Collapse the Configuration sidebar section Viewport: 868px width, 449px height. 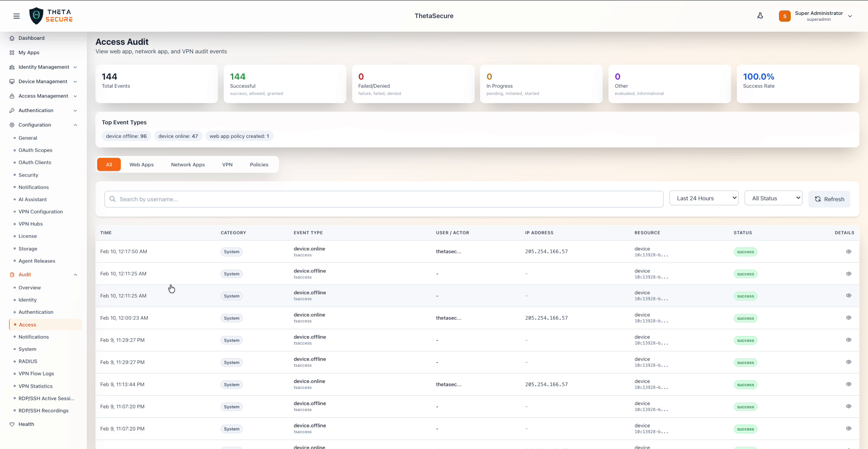[x=75, y=125]
